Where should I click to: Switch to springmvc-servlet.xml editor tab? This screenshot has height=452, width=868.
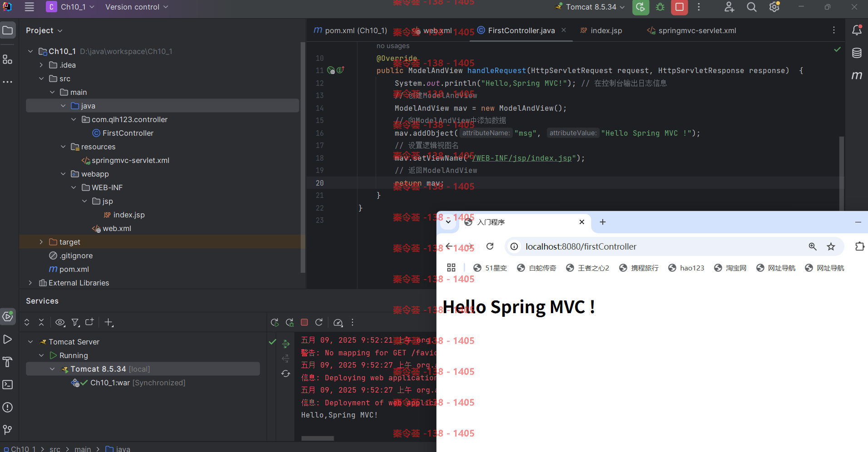(x=691, y=30)
